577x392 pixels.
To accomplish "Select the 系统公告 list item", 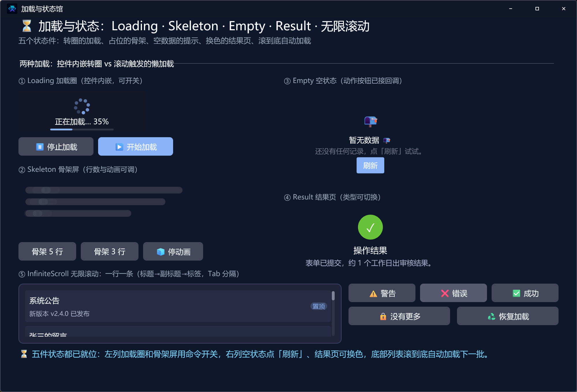I will coord(178,306).
